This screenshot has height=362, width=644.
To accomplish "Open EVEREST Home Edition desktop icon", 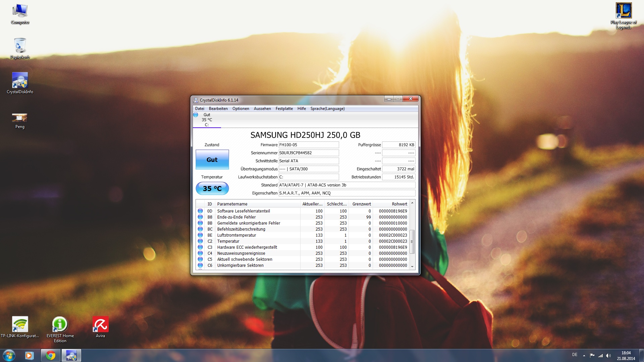I will click(60, 324).
